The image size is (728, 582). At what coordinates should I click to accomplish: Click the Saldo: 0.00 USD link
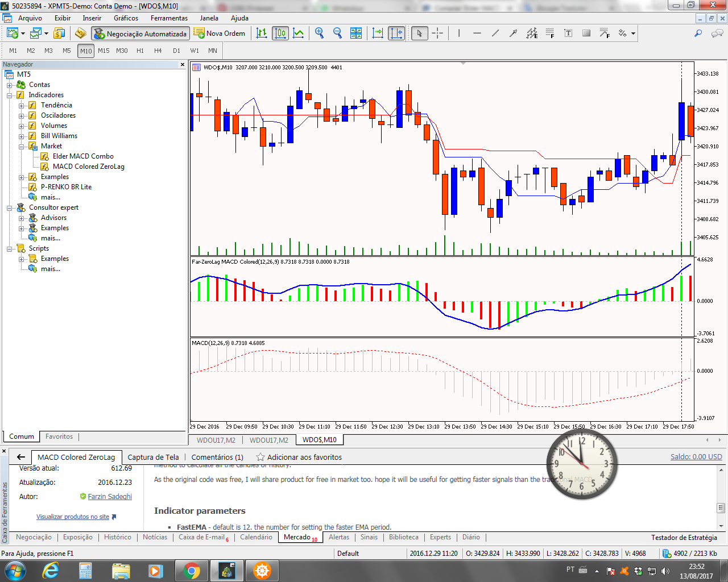click(696, 457)
